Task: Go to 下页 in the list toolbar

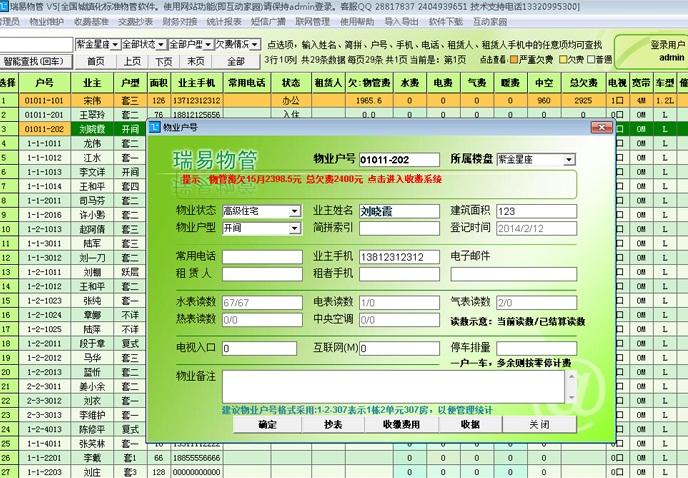Action: pos(163,61)
